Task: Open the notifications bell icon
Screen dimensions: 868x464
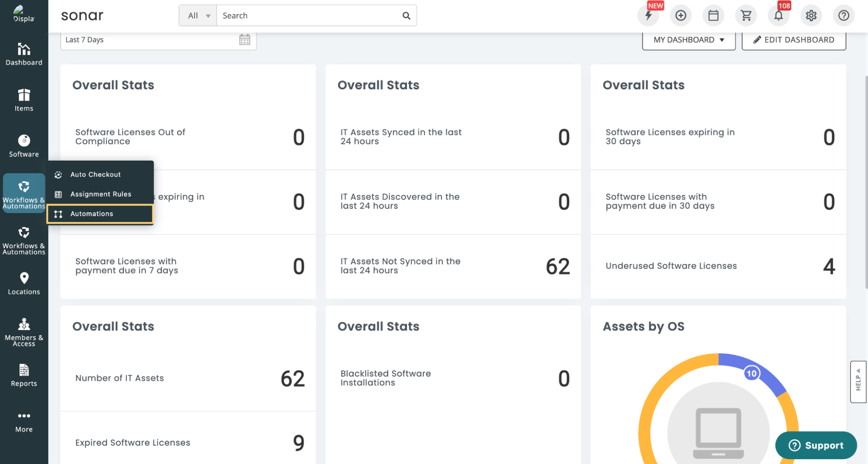Action: [778, 16]
